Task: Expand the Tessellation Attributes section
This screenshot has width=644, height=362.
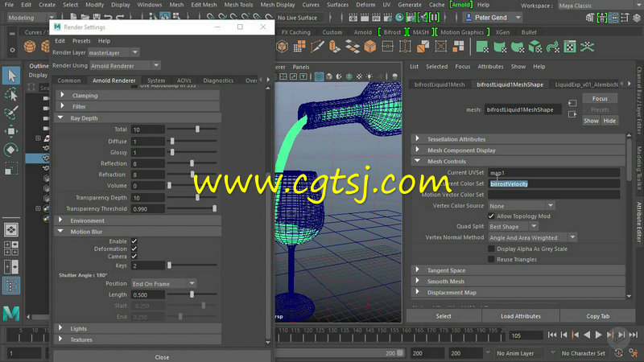Action: (518, 139)
